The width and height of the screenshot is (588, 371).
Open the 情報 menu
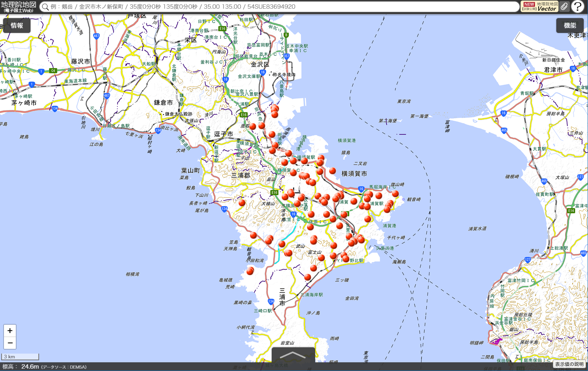coord(17,26)
